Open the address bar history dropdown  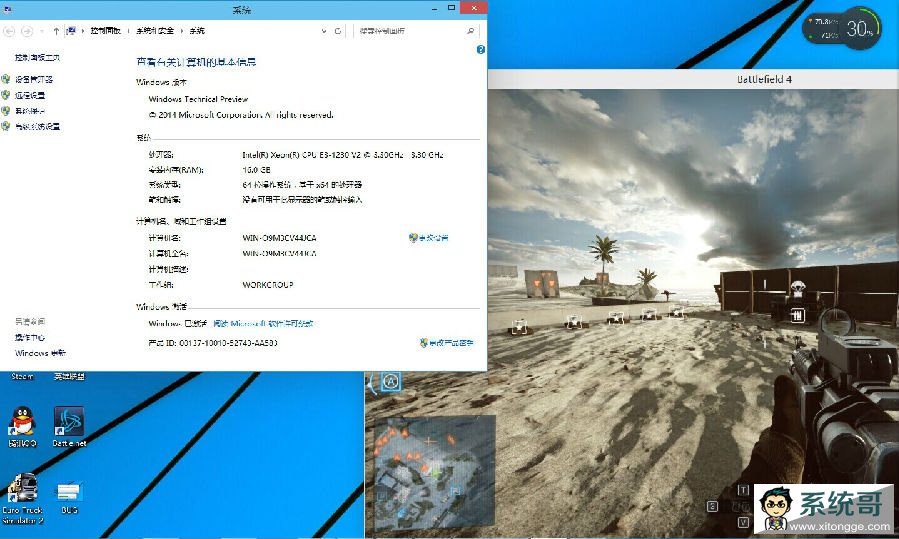click(326, 31)
